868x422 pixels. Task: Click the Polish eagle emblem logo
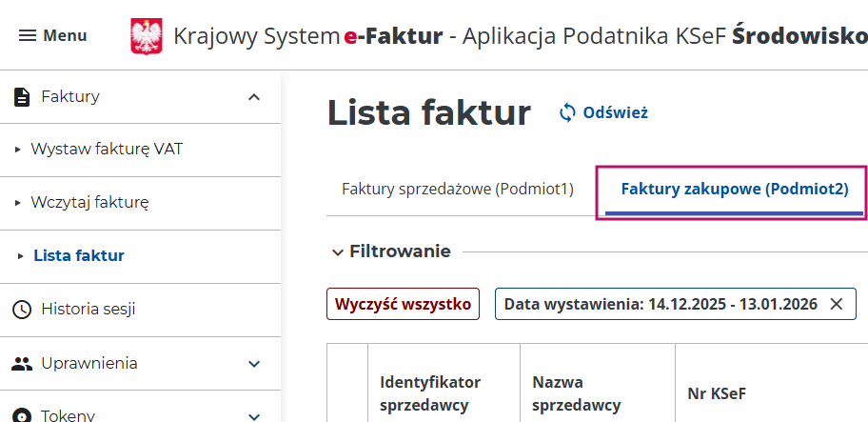pos(146,36)
